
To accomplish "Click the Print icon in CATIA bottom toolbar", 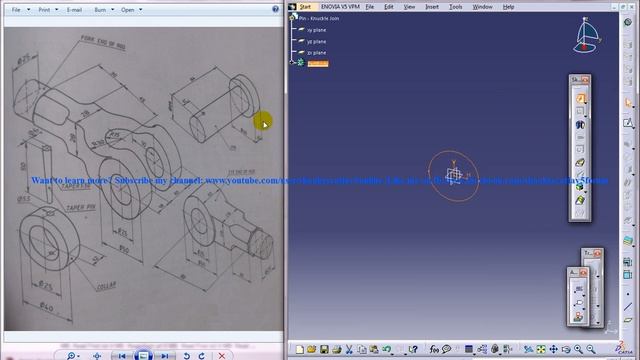I will (336, 349).
